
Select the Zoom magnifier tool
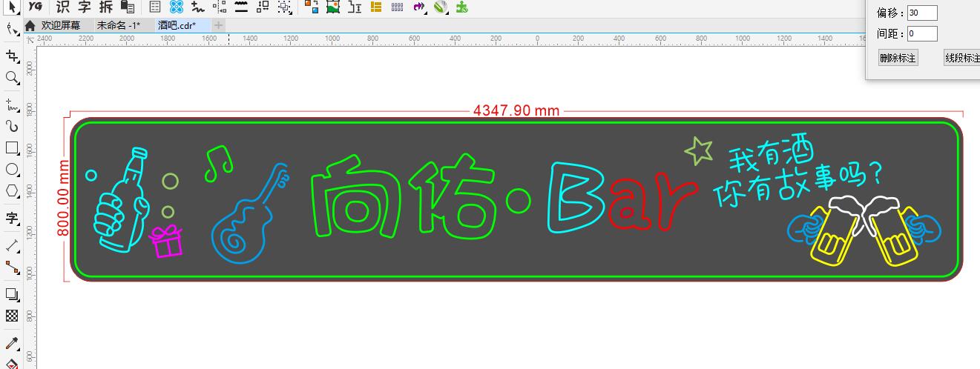(x=12, y=78)
